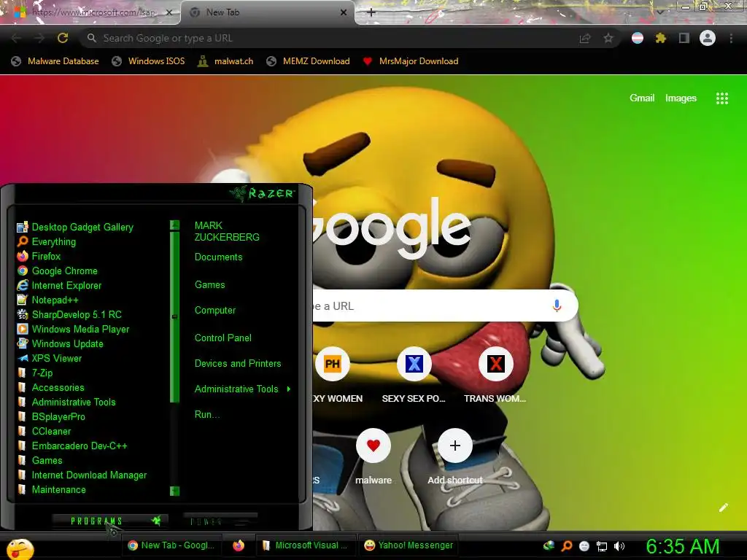747x560 pixels.
Task: Launch Internet Explorer
Action: pyautogui.click(x=59, y=285)
